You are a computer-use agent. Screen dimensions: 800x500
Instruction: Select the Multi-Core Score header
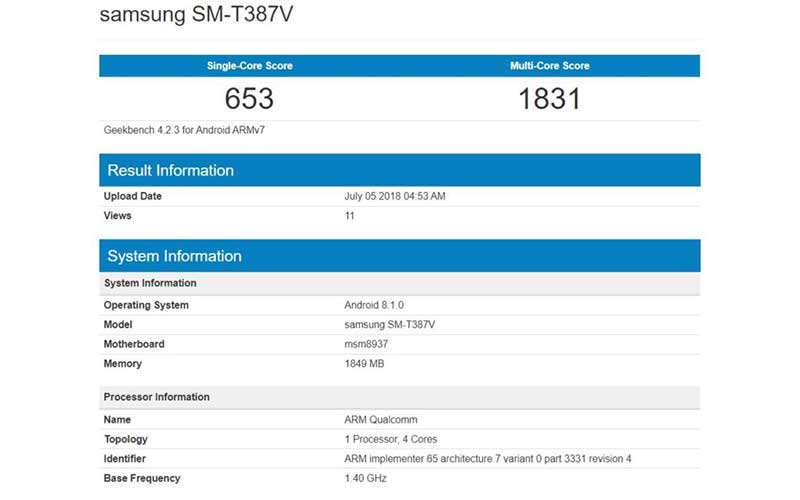click(x=549, y=66)
